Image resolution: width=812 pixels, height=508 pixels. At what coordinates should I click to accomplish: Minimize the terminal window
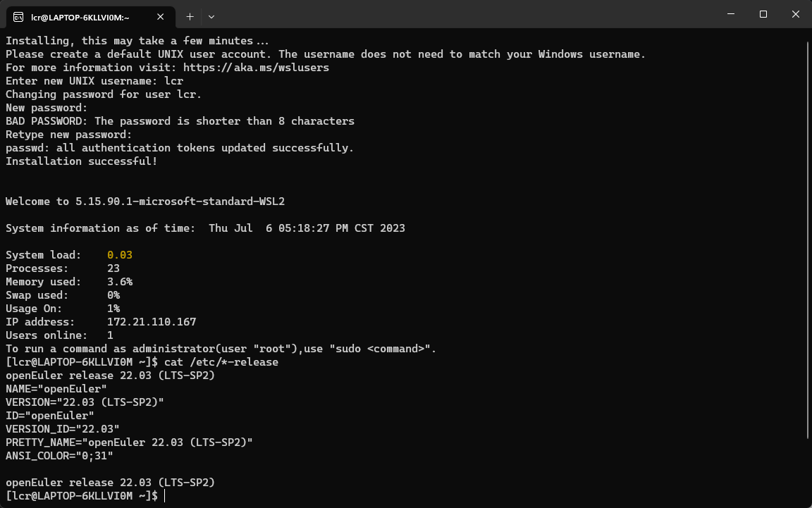pos(731,14)
